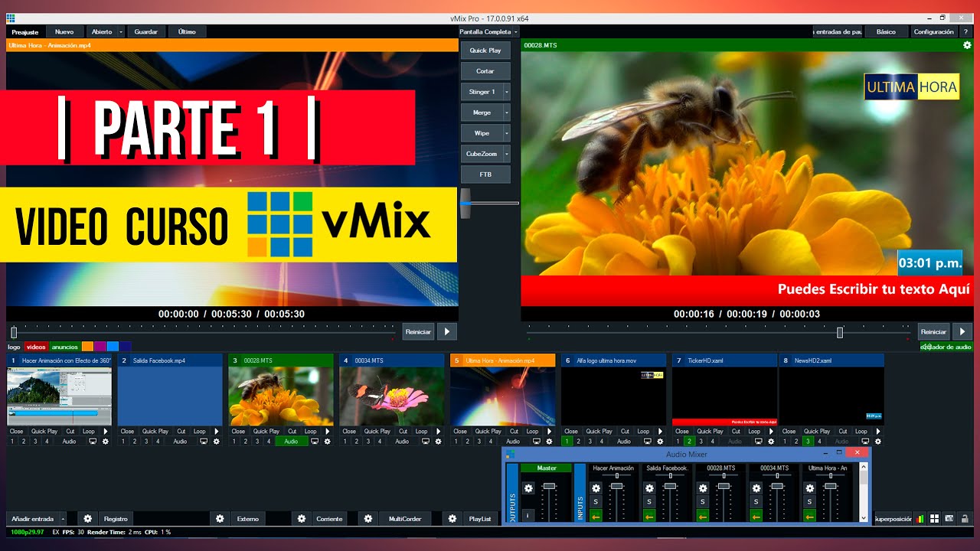Toggle overlay 3 on input 8 NewsHD2.xaml
The image size is (980, 551).
[x=808, y=442]
